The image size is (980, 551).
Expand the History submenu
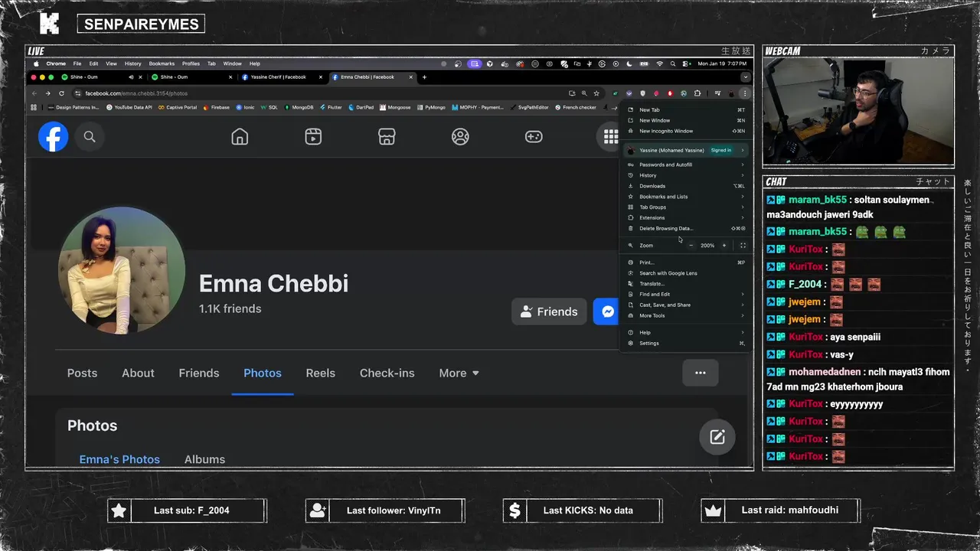pos(685,175)
